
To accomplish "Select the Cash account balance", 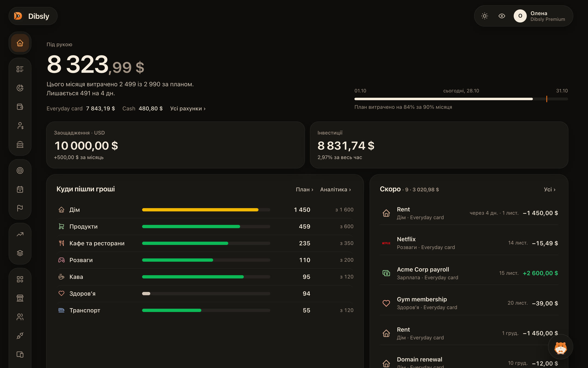I will coord(142,108).
